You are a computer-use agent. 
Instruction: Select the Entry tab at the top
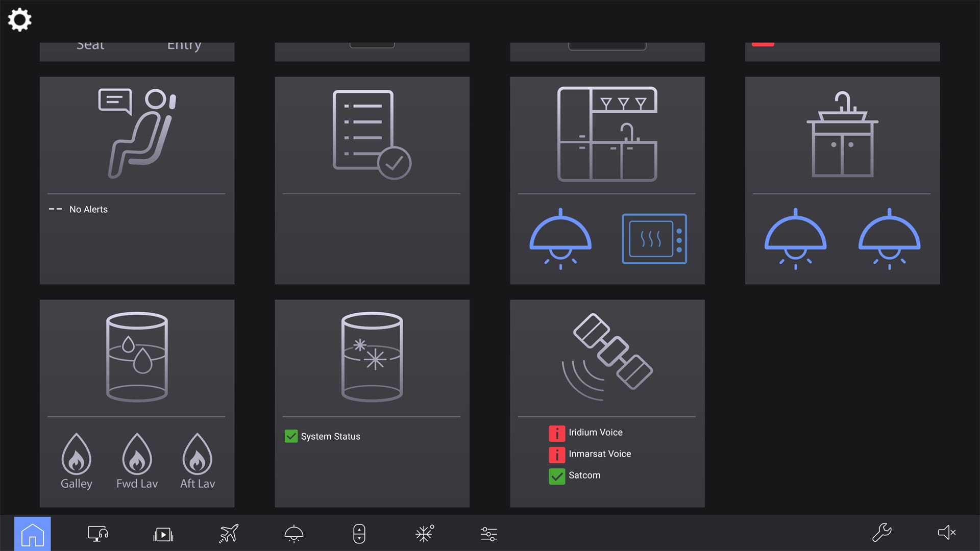pos(184,45)
